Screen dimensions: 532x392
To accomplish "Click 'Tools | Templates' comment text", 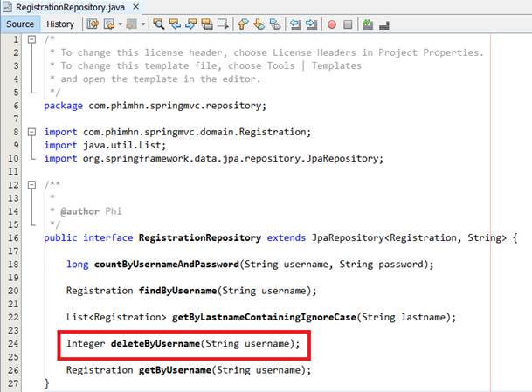I will pos(314,65).
